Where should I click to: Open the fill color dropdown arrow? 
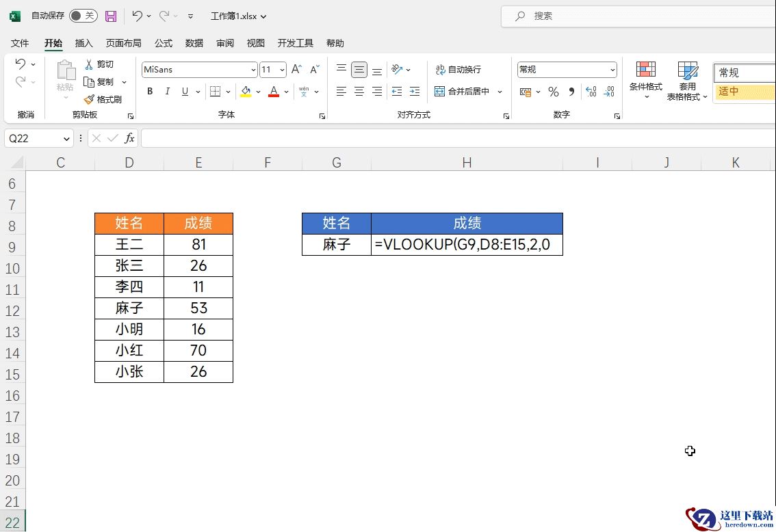pos(259,92)
